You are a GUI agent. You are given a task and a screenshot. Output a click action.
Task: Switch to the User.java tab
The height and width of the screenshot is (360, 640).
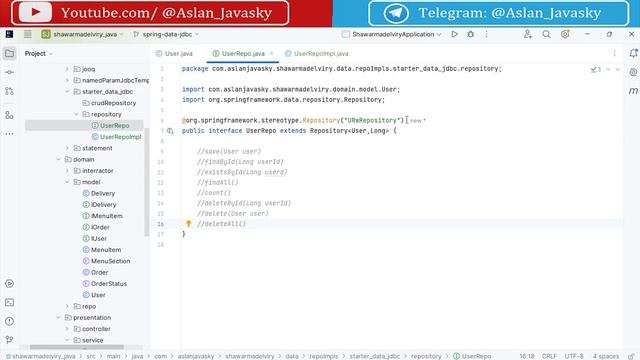tap(174, 53)
